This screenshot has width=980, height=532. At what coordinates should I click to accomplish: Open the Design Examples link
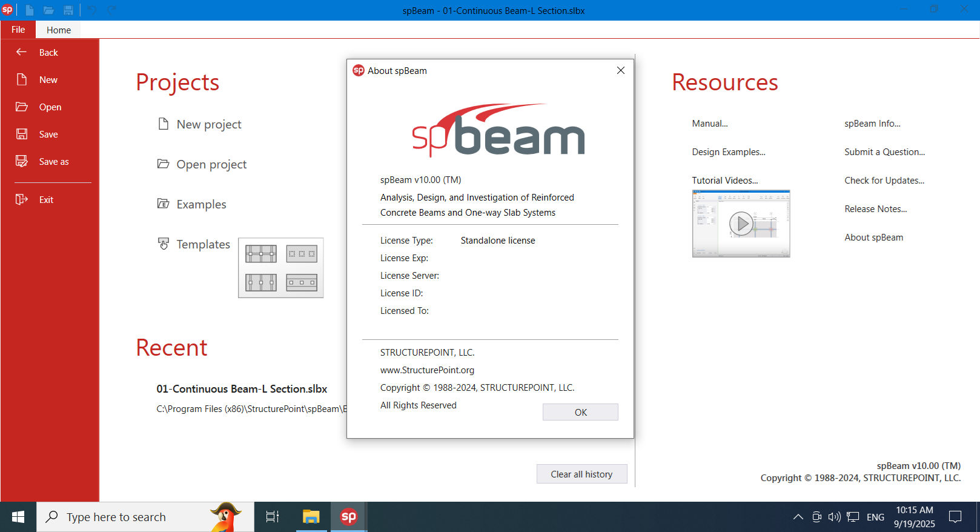point(728,152)
